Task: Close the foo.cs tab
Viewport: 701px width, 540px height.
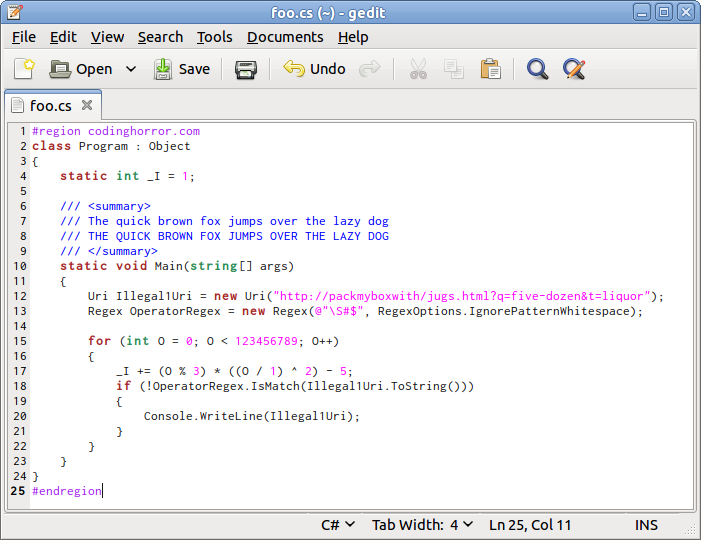Action: click(x=87, y=105)
